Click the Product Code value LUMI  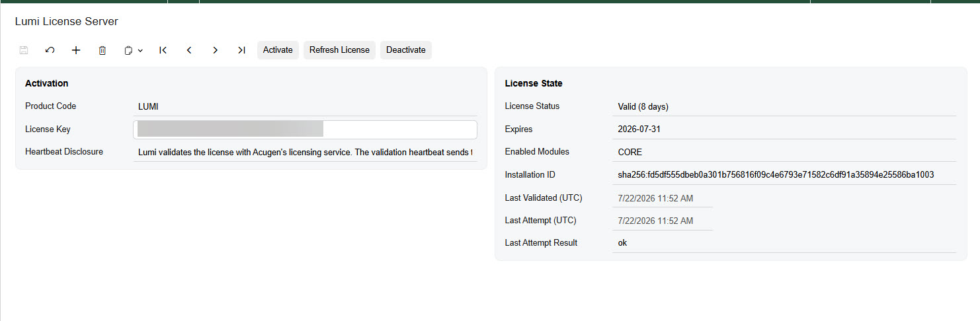(148, 106)
